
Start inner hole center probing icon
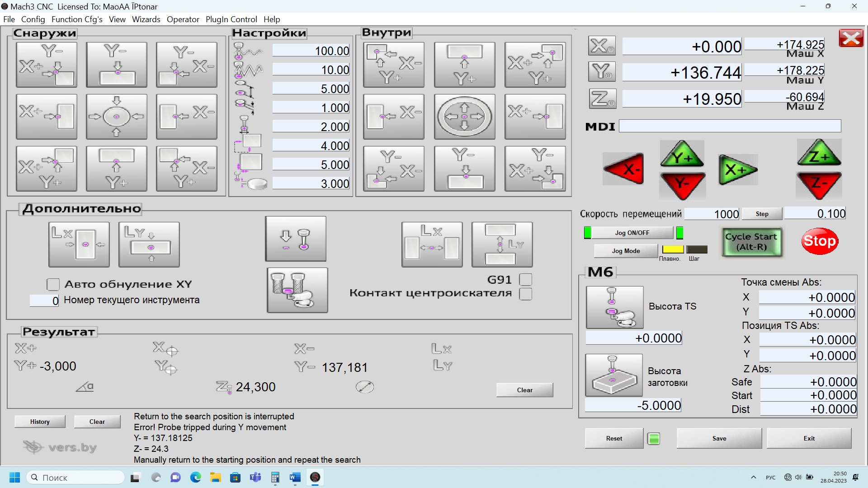coord(464,117)
